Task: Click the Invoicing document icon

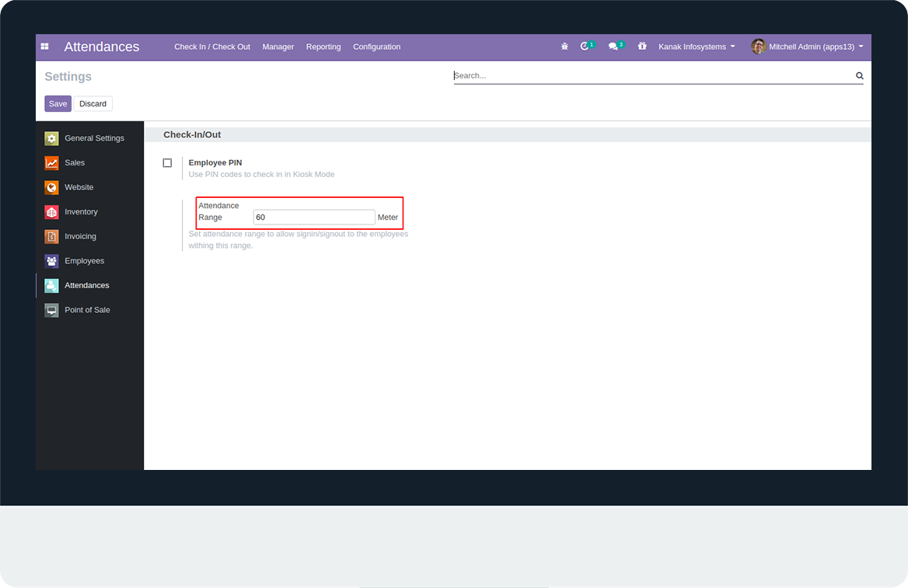Action: pyautogui.click(x=51, y=236)
